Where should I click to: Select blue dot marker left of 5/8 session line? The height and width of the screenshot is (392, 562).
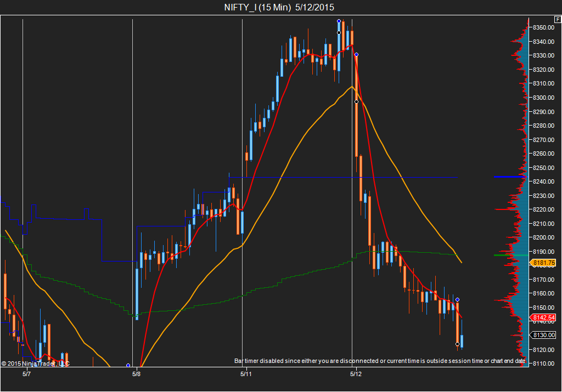pyautogui.click(x=128, y=365)
